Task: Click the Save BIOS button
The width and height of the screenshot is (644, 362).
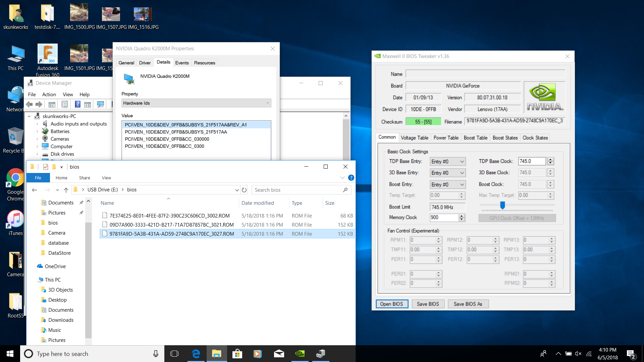Action: click(x=428, y=304)
